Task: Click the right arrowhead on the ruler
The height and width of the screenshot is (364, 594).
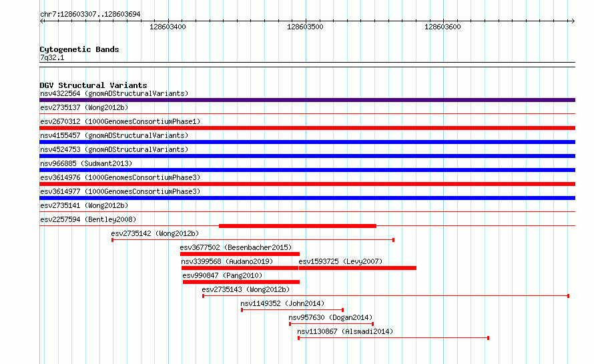Action: coord(573,21)
